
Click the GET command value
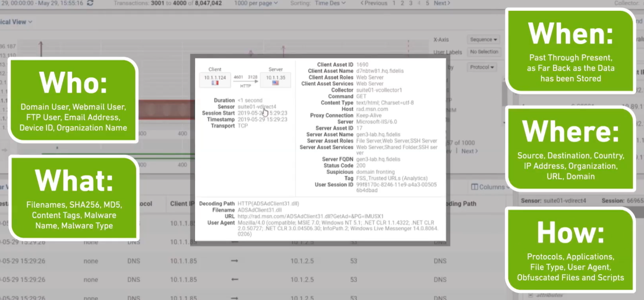pos(361,97)
